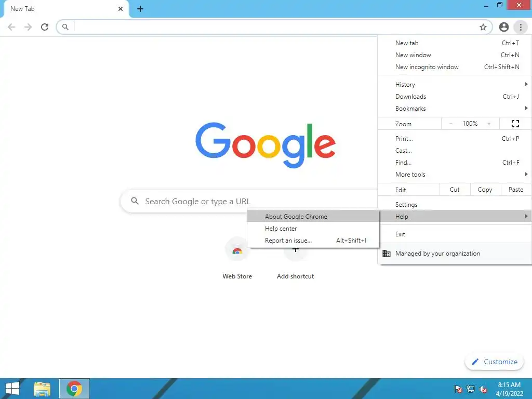The image size is (532, 399).
Task: Open a new tab with plus button
Action: pos(140,9)
